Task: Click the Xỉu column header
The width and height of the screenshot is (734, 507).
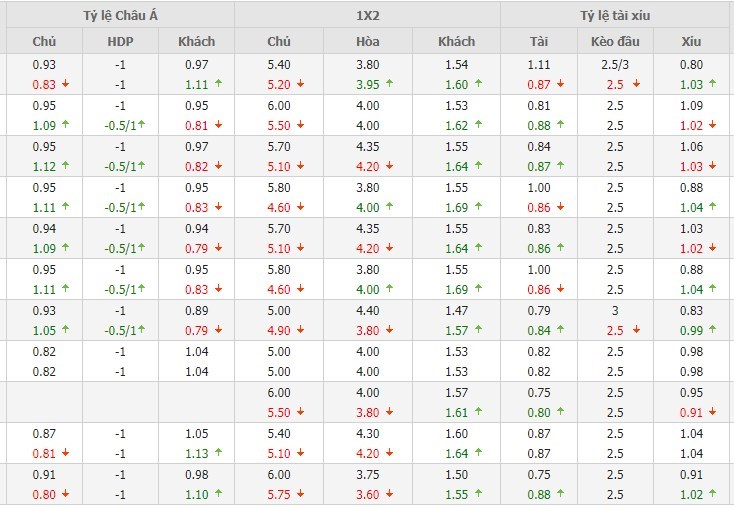Action: (x=691, y=42)
